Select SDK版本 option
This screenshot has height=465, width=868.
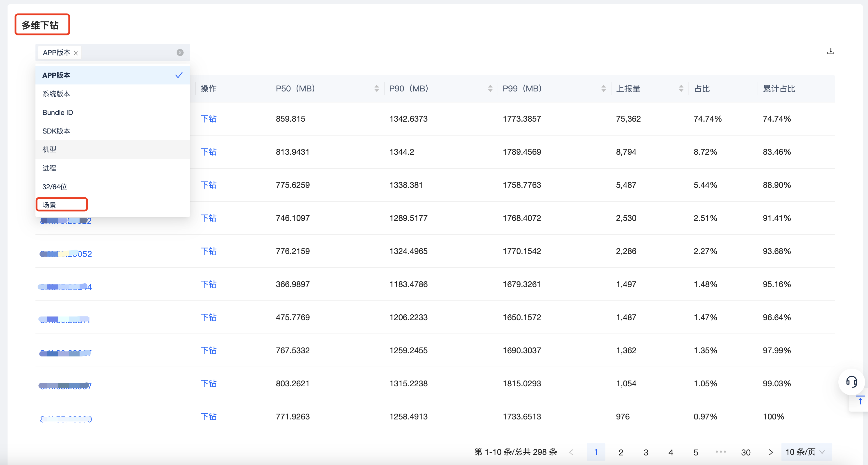(112, 131)
